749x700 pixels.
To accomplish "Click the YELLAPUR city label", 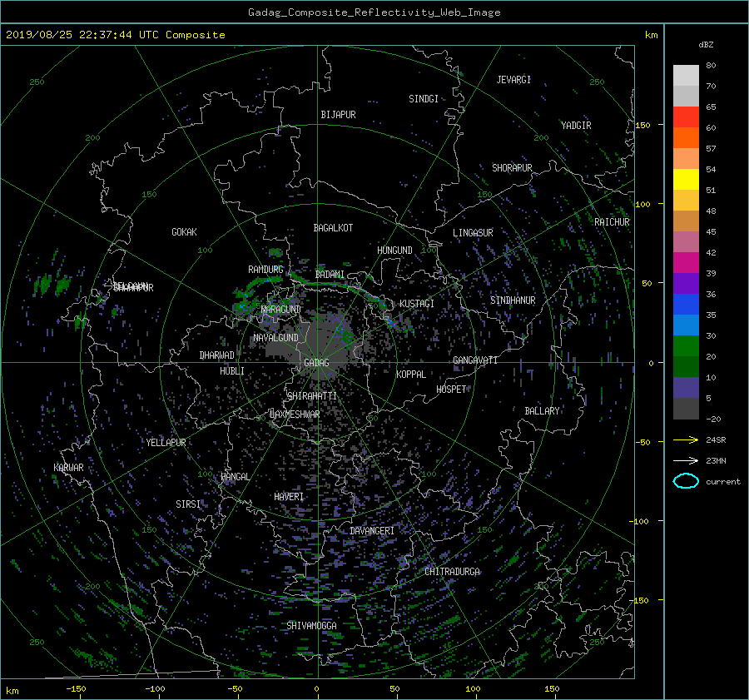I will click(166, 443).
